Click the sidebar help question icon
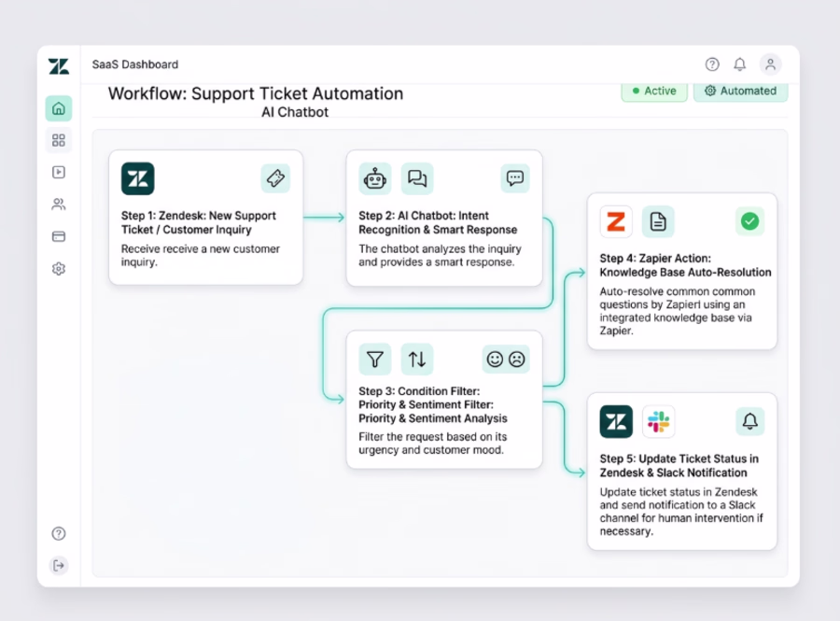 tap(59, 533)
